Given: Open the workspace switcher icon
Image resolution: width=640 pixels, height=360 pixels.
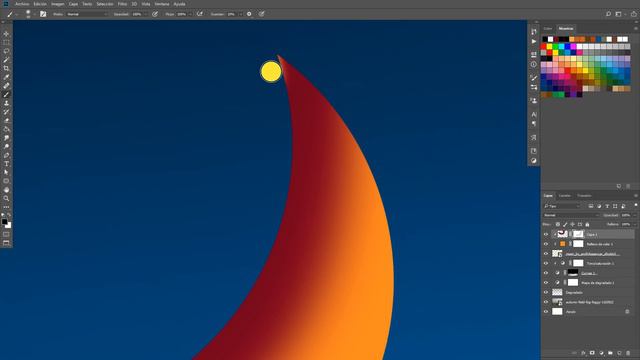Looking at the screenshot, I should tap(619, 14).
